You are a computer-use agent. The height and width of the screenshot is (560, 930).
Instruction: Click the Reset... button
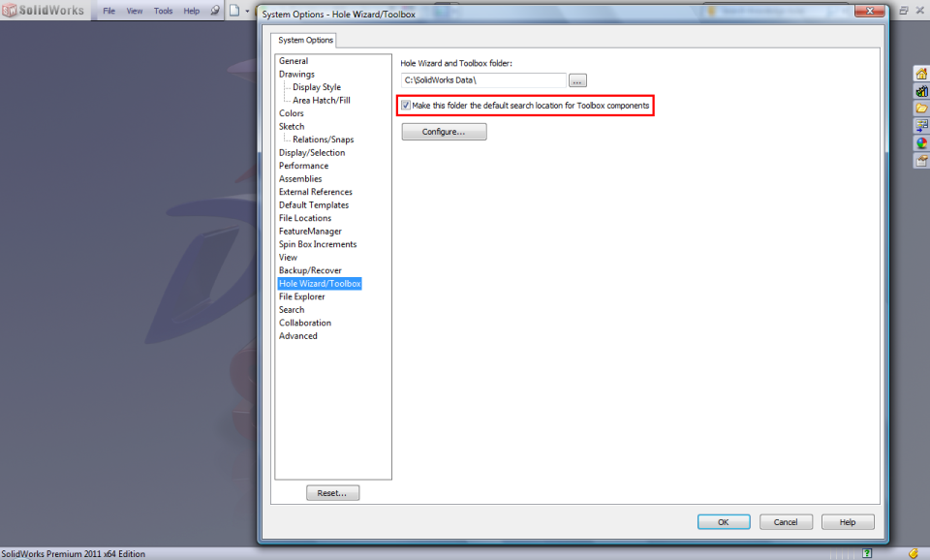pos(332,493)
